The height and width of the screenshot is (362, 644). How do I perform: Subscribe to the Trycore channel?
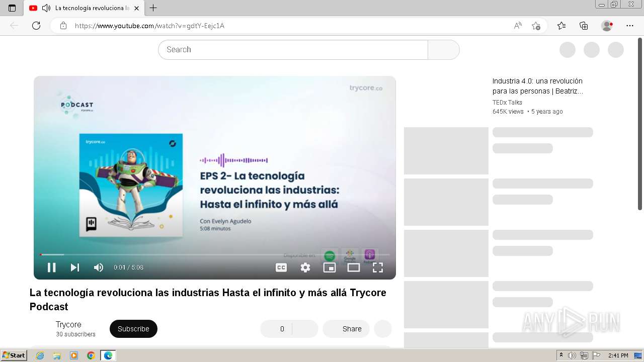[133, 329]
